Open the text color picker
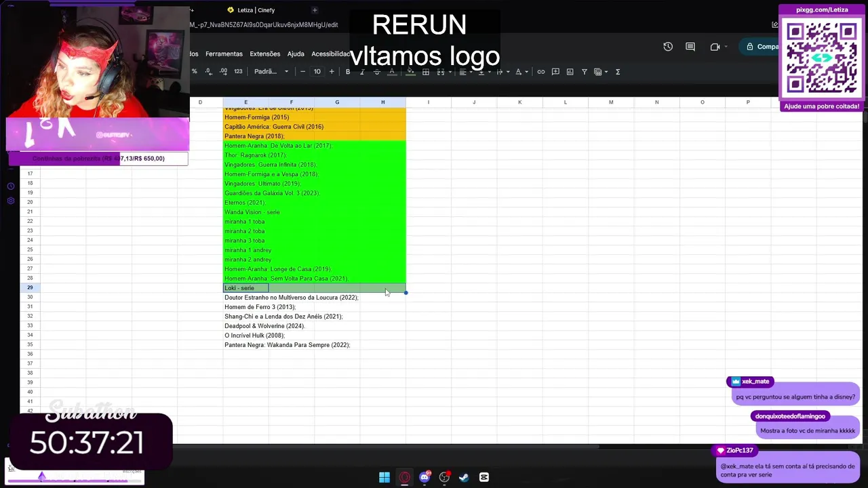Viewport: 868px width, 488px height. [391, 72]
